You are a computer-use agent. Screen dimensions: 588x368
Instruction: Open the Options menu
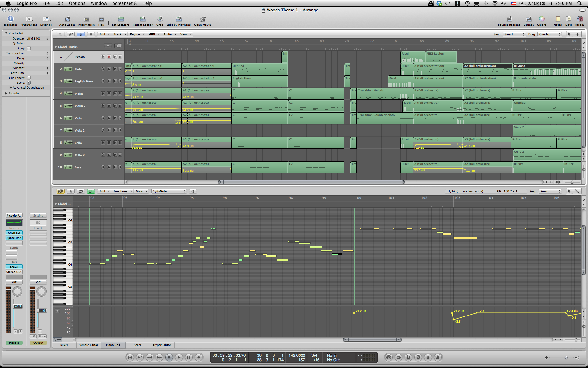pyautogui.click(x=77, y=3)
